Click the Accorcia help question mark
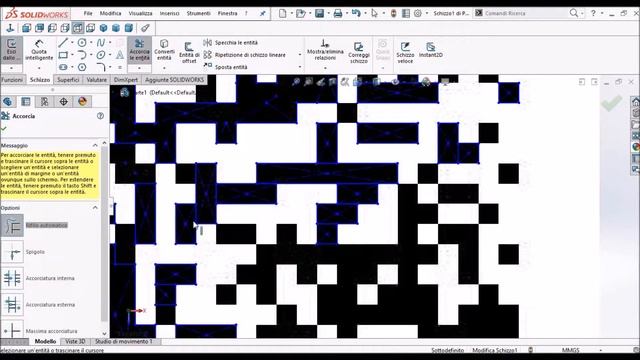640x360 pixels. point(100,116)
